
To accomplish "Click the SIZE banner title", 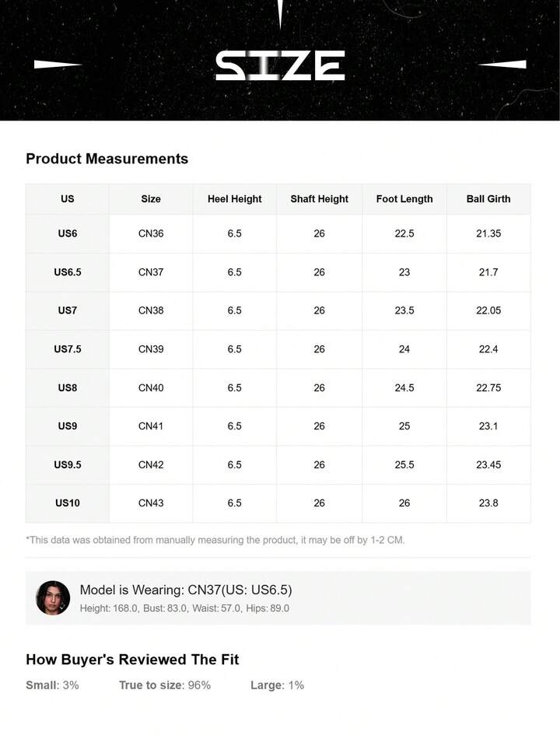I will pos(280,66).
